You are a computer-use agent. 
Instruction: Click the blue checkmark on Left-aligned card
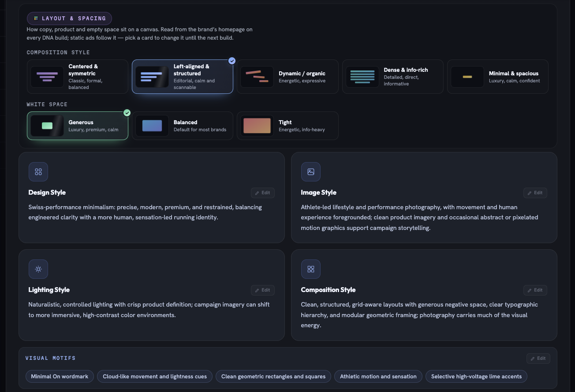(x=232, y=61)
